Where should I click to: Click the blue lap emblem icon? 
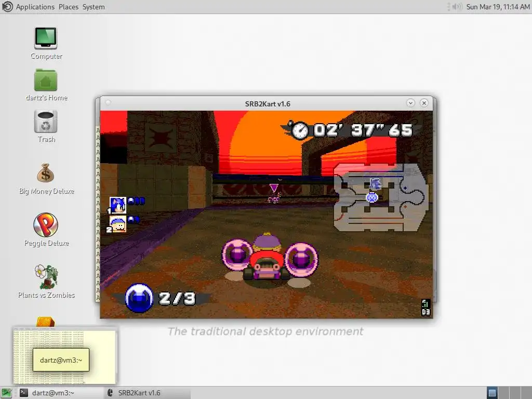139,298
